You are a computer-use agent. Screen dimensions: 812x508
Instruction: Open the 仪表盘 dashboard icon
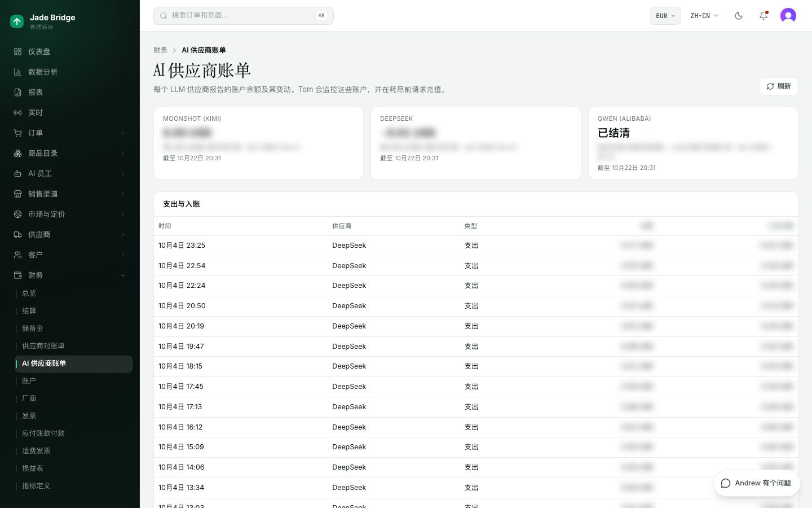(17, 51)
